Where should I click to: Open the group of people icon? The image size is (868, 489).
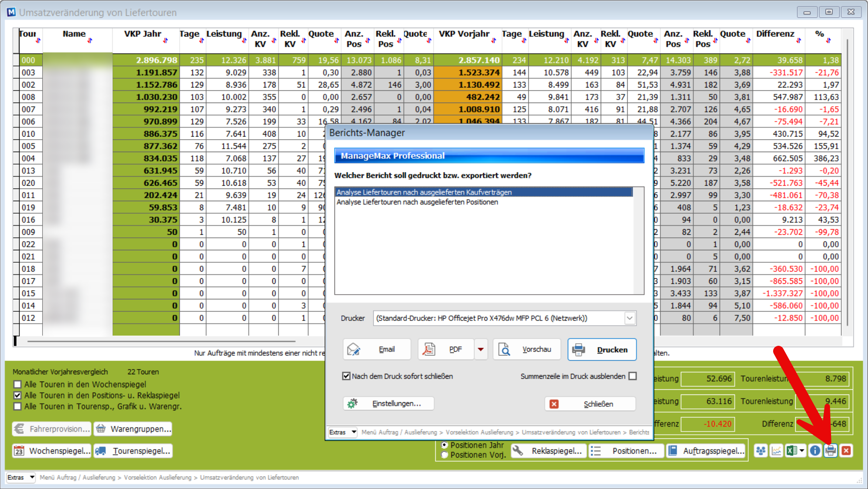(761, 451)
